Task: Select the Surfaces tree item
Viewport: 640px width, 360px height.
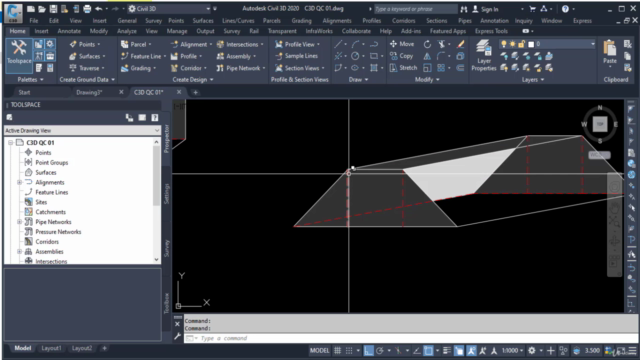Action: (x=45, y=172)
